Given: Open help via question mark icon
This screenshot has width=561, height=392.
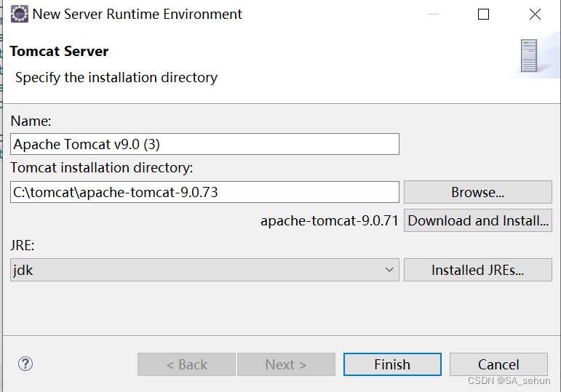Looking at the screenshot, I should click(25, 364).
